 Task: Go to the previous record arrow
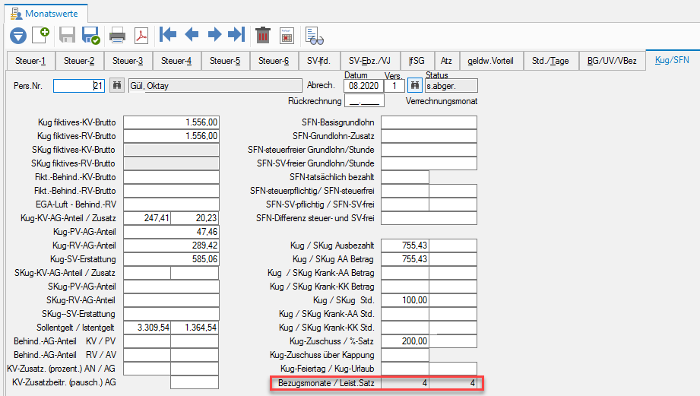click(192, 34)
